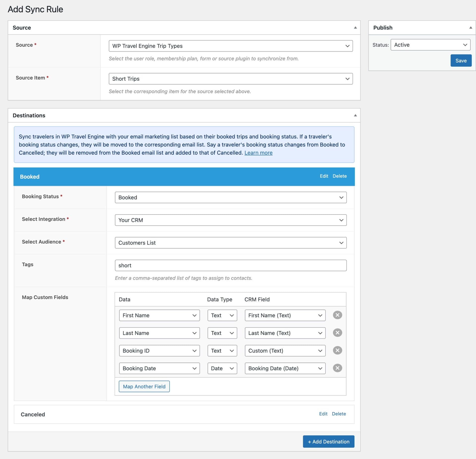Open Last Name (Text) CRM field dropdown

(285, 333)
